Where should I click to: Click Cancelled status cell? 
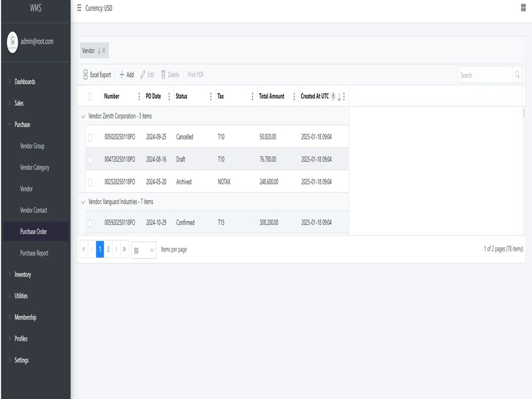point(185,137)
